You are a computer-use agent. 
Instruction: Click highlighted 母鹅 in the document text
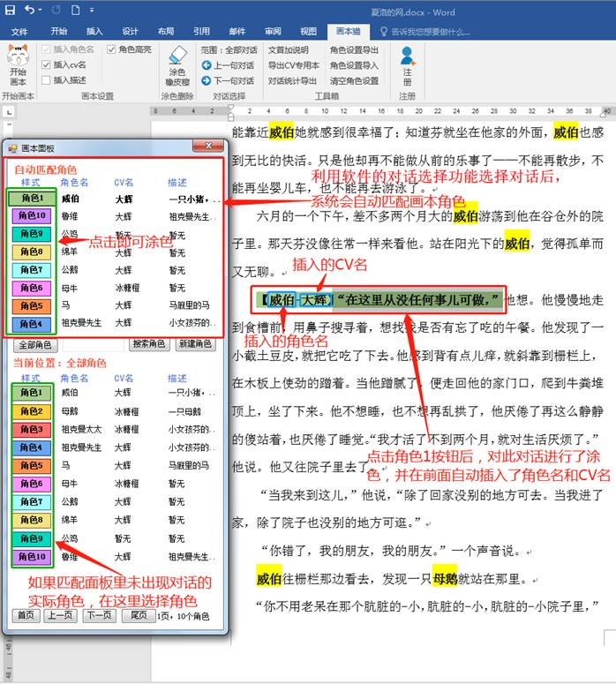(445, 579)
